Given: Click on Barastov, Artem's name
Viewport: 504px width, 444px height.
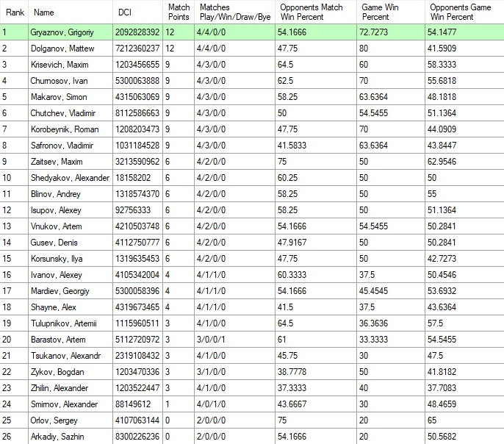Looking at the screenshot, I should tap(58, 340).
